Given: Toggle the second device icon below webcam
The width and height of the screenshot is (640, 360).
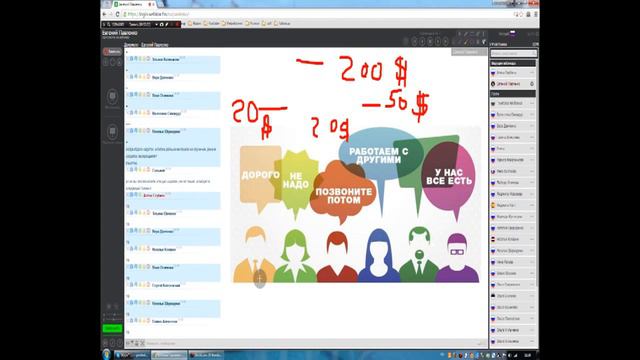Looking at the screenshot, I should tap(112, 132).
